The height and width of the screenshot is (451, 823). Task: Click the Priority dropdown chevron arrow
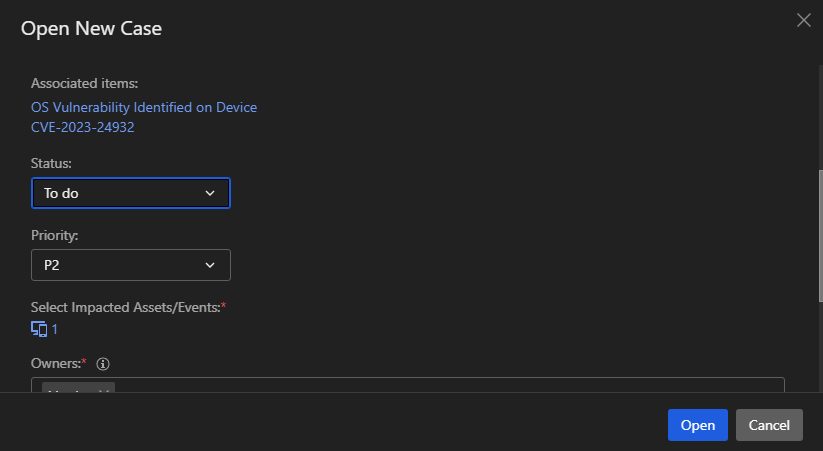[x=210, y=265]
